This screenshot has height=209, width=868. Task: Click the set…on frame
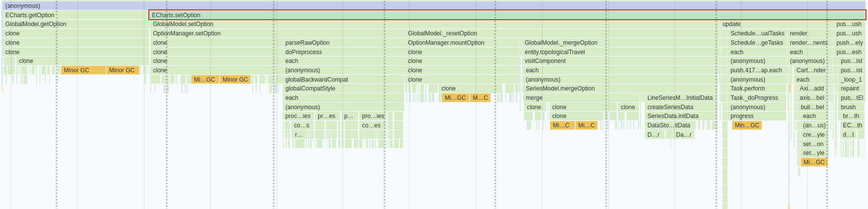(813, 144)
